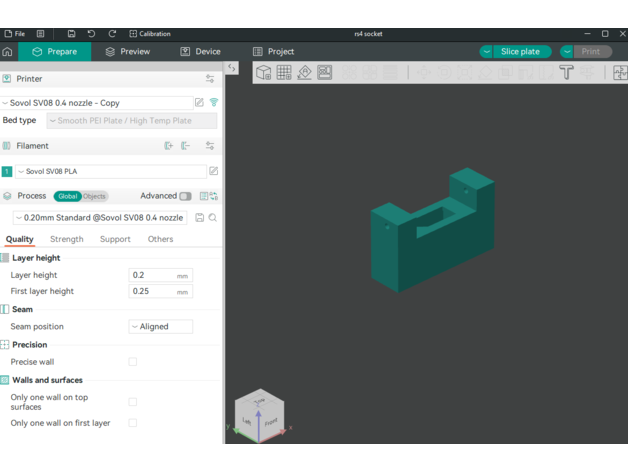Click the search icon beside process preset
This screenshot has width=628, height=472.
pos(213,218)
